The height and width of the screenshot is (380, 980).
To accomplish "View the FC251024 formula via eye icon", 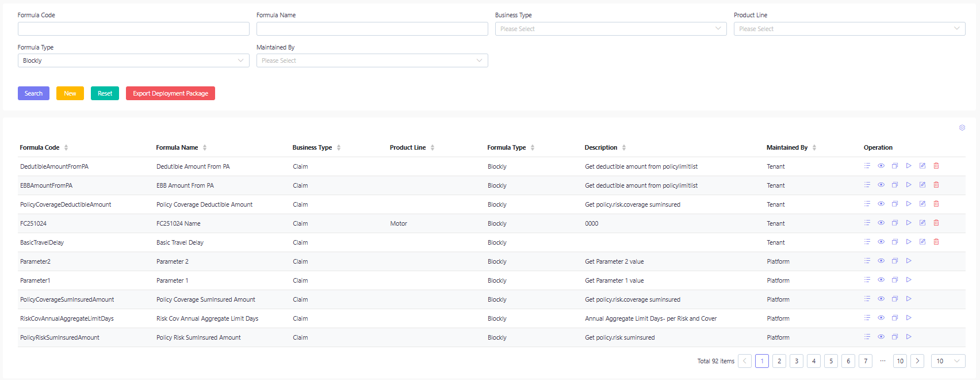I will (x=881, y=223).
